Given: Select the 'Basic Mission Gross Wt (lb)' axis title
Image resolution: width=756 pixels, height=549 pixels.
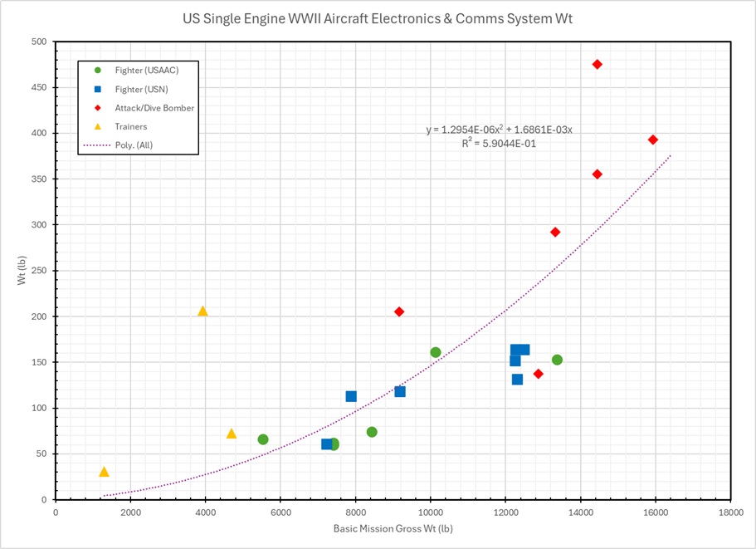Looking at the screenshot, I should coord(393,529).
